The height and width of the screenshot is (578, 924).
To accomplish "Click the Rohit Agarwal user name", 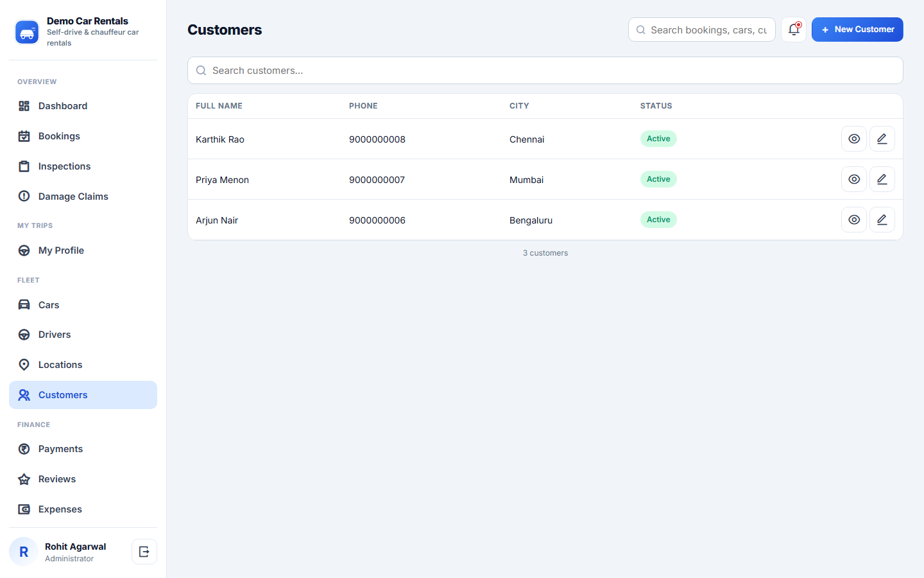I will pos(75,547).
